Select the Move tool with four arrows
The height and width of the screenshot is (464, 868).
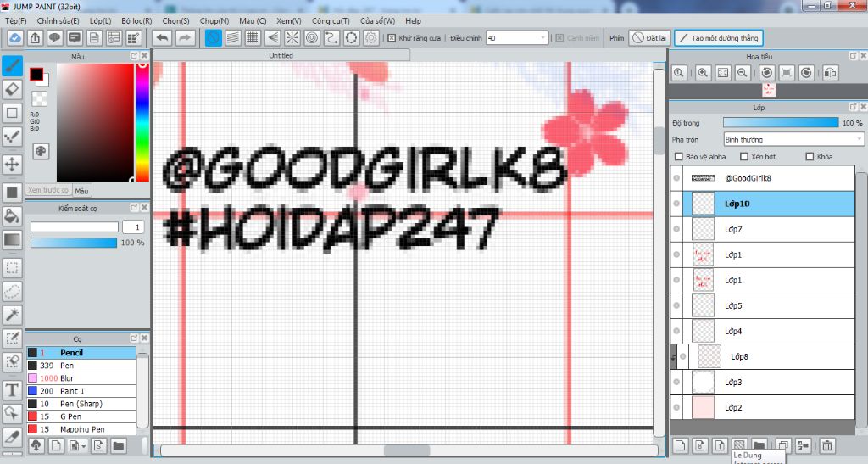click(x=12, y=165)
